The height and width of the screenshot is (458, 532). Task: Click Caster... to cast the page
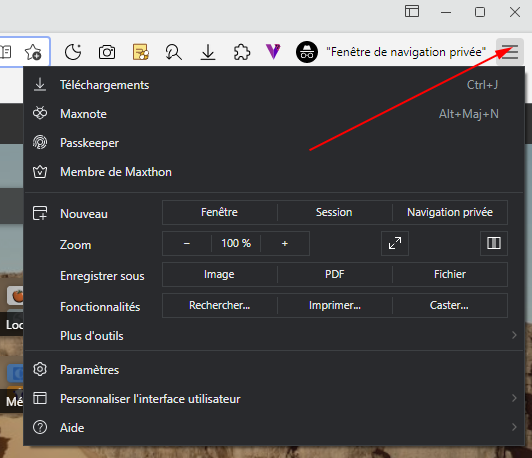pos(450,305)
